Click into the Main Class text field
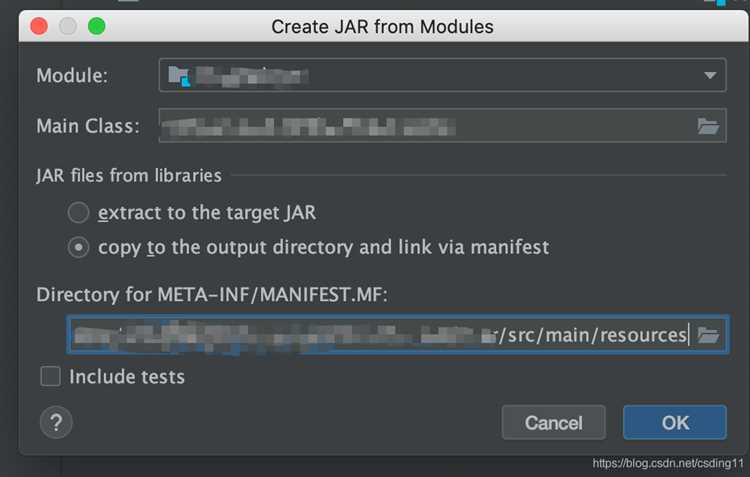The width and height of the screenshot is (750, 477). (427, 126)
